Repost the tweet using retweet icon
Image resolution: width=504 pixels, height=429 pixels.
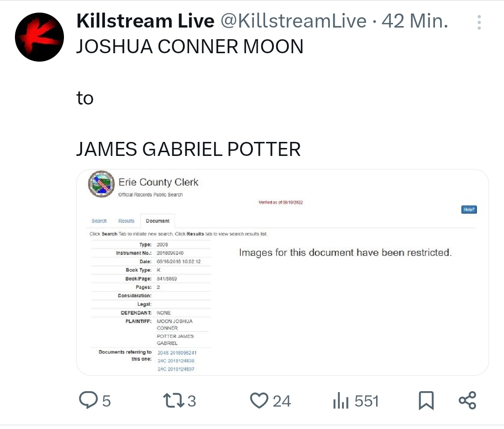[174, 401]
